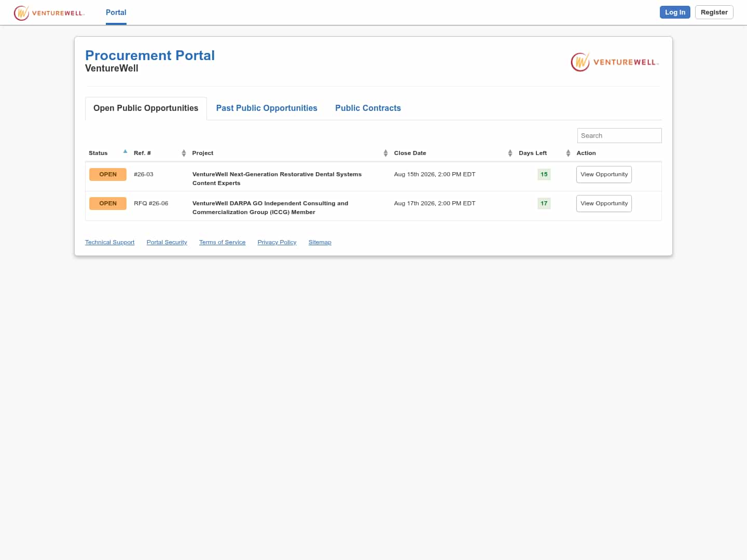Image resolution: width=747 pixels, height=560 pixels.
Task: Click the DARPA GO ICCG Member project title
Action: [x=270, y=208]
